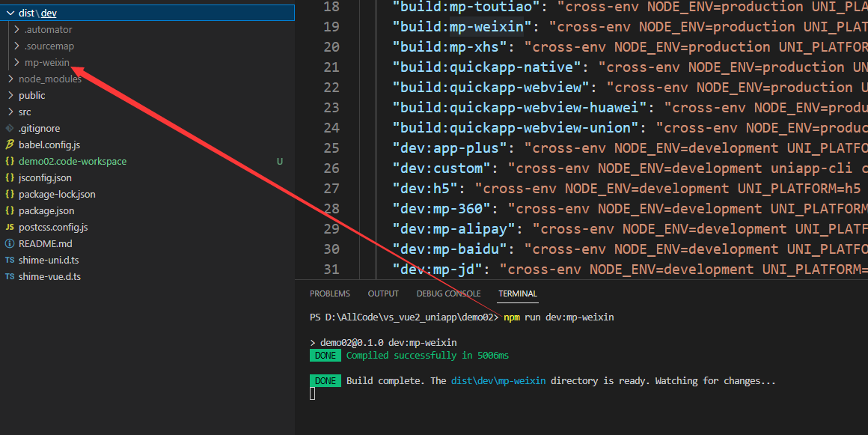Open the .gitignore file name
Screen dimensions: 868x435
tap(40, 129)
